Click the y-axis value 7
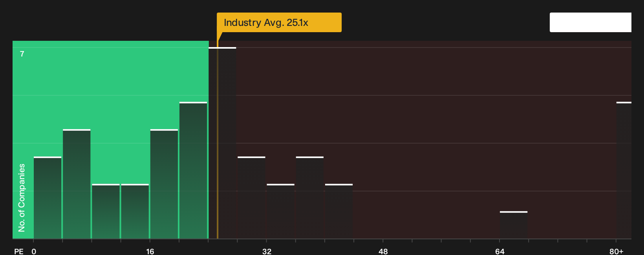This screenshot has height=255, width=644. [x=22, y=54]
